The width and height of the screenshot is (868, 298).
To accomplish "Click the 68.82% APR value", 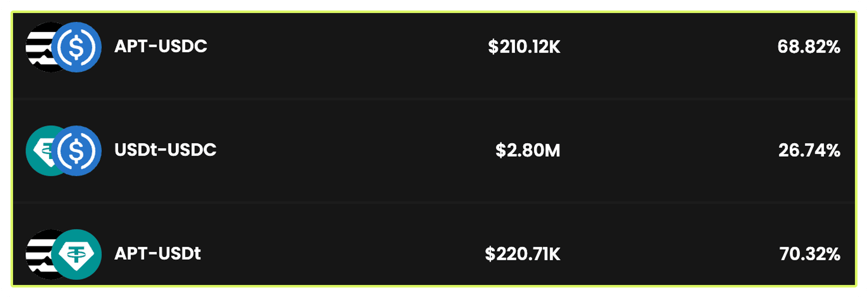I will point(809,47).
